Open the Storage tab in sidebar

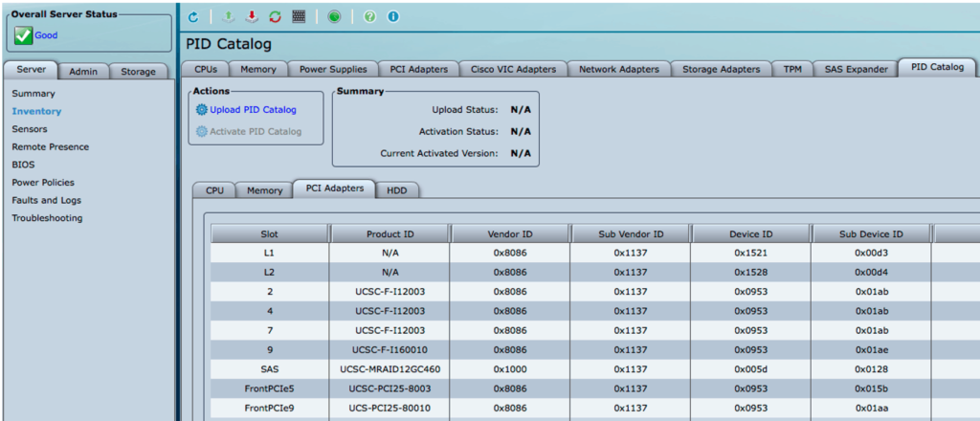point(138,71)
